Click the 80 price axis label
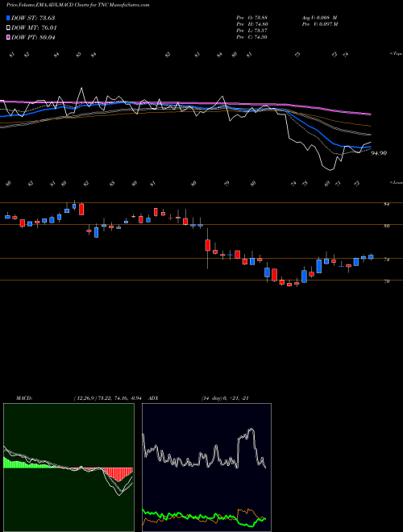 click(387, 226)
